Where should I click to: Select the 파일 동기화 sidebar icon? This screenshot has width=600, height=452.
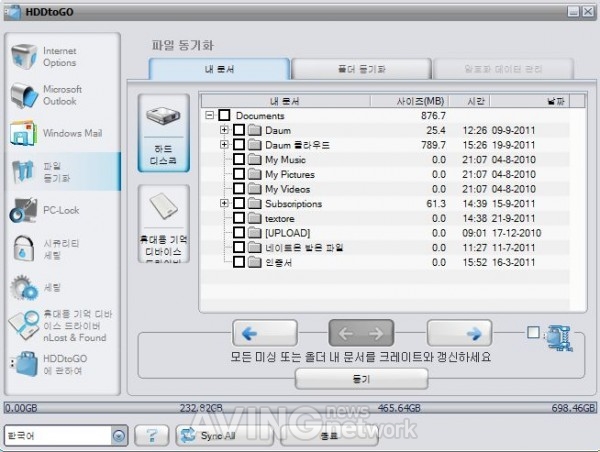(24, 171)
